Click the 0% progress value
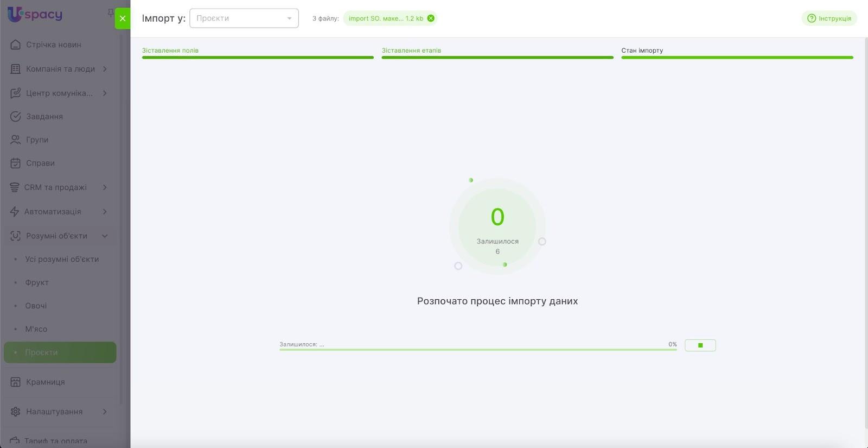The image size is (868, 448). point(673,344)
